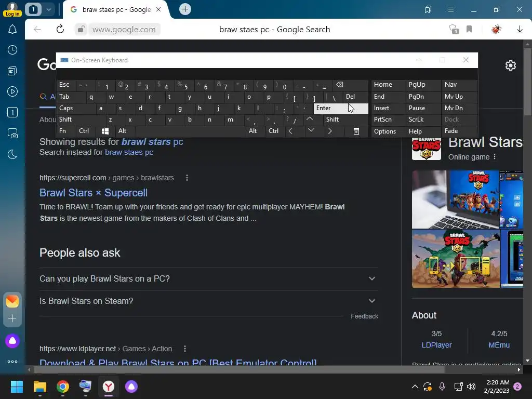532x399 pixels.
Task: Toggle Nav mode on on-screen keyboard
Action: pos(460,85)
